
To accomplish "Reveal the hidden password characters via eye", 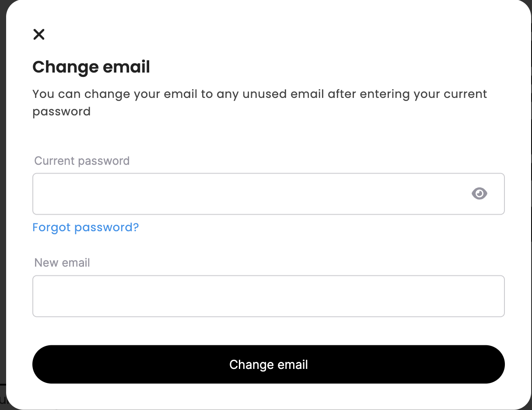I will click(479, 193).
